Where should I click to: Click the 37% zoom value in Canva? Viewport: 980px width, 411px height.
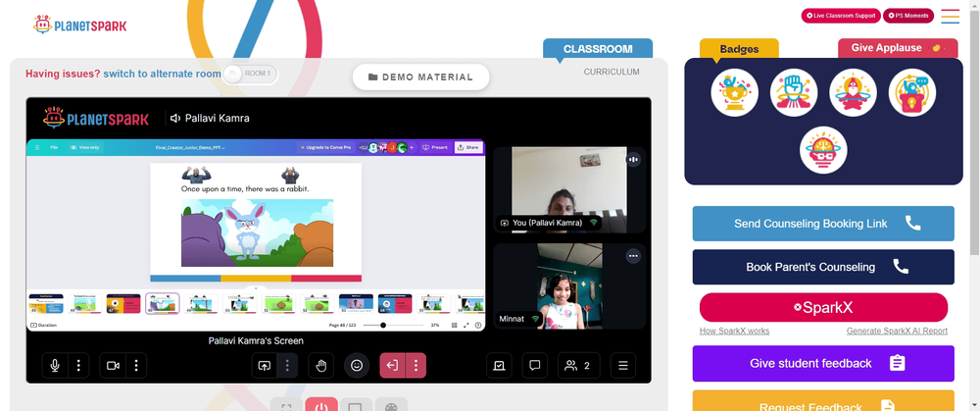pos(435,326)
